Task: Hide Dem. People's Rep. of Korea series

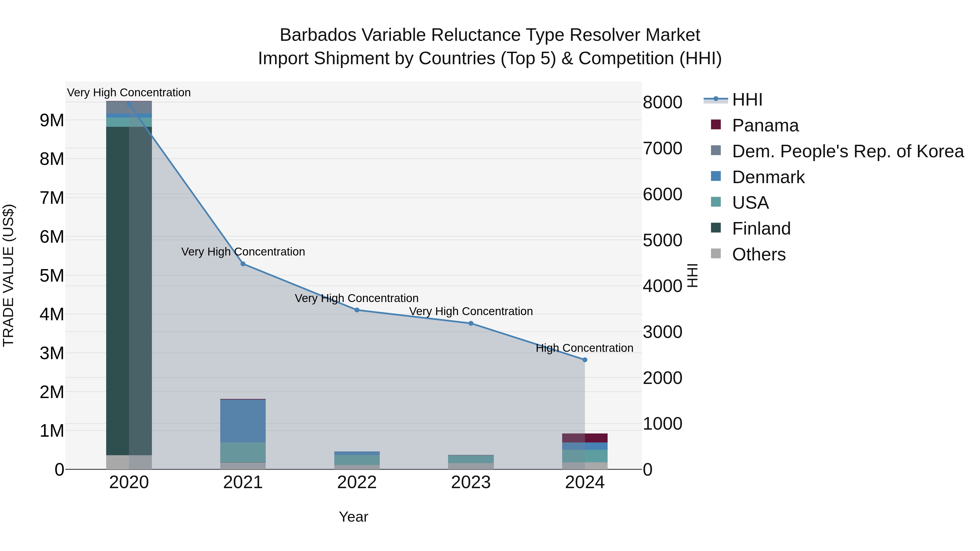Action: 837,151
